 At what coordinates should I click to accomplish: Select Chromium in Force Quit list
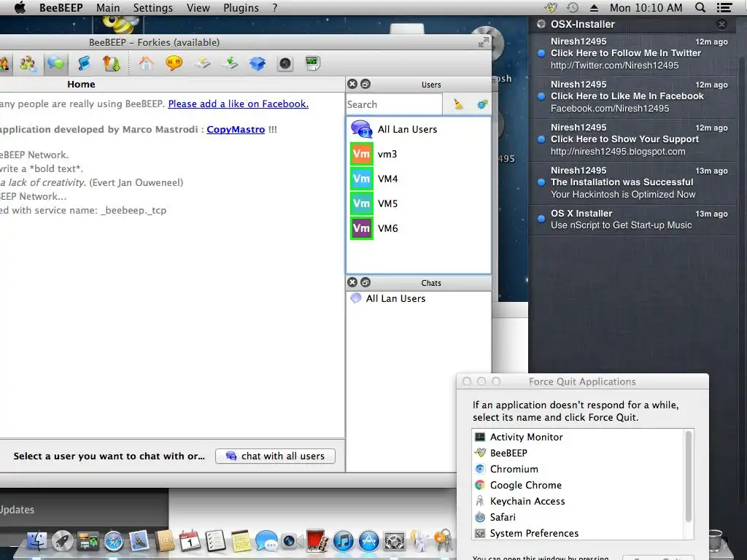[x=578, y=469]
